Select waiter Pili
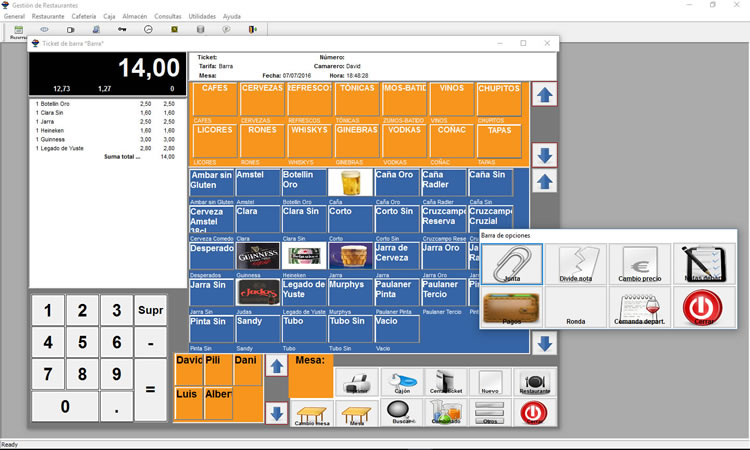750x450 pixels. click(218, 369)
